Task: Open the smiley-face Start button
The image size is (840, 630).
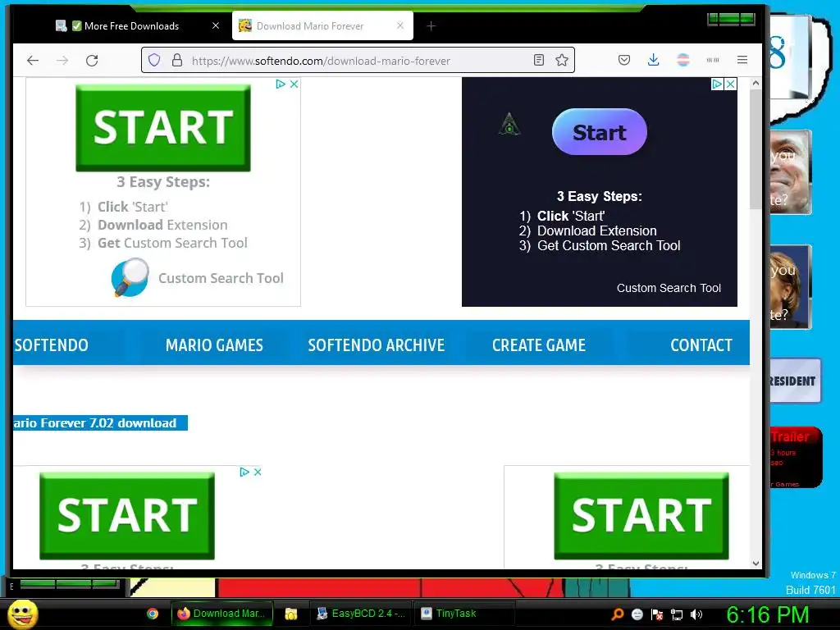Action: tap(22, 614)
